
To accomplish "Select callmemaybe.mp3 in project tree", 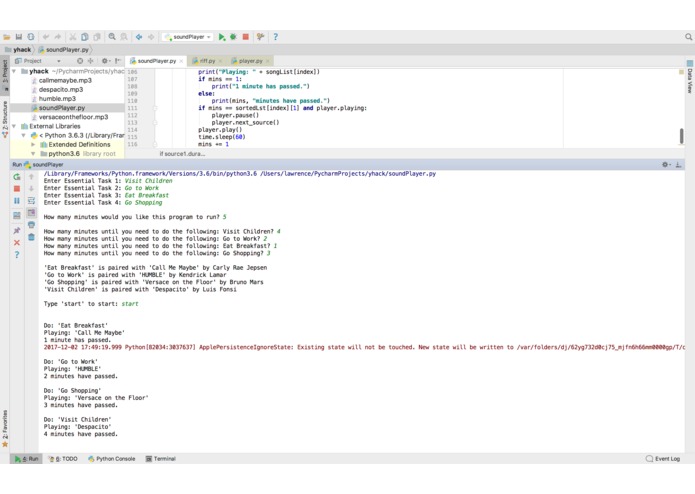I will coord(65,81).
